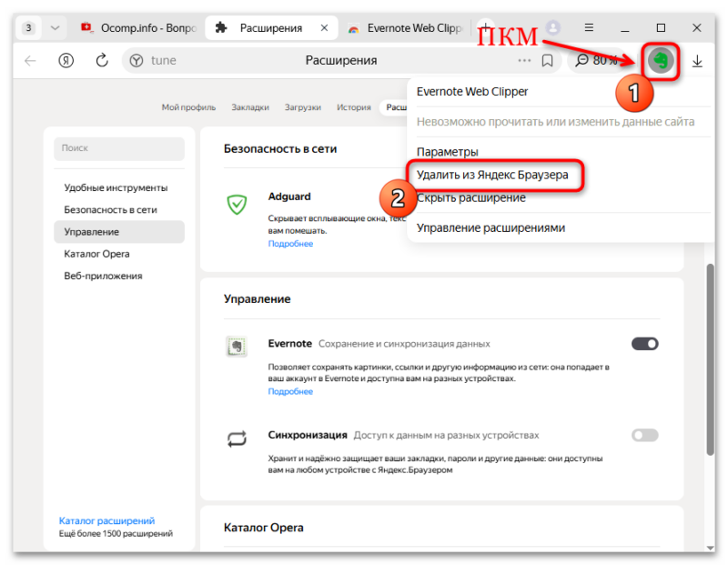Open the downloads arrow icon
Viewport: 728px width, 565px height.
click(x=697, y=61)
